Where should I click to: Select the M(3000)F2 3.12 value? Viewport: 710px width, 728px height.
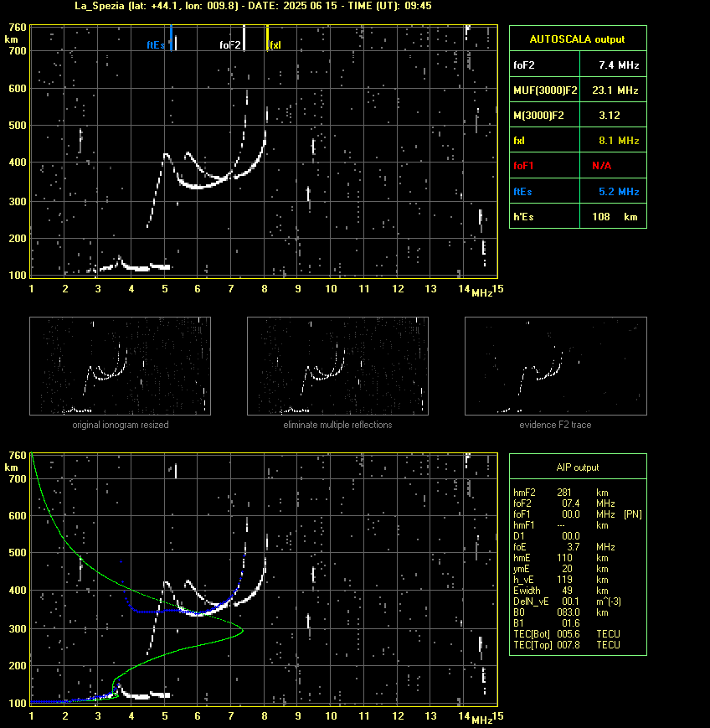[610, 115]
